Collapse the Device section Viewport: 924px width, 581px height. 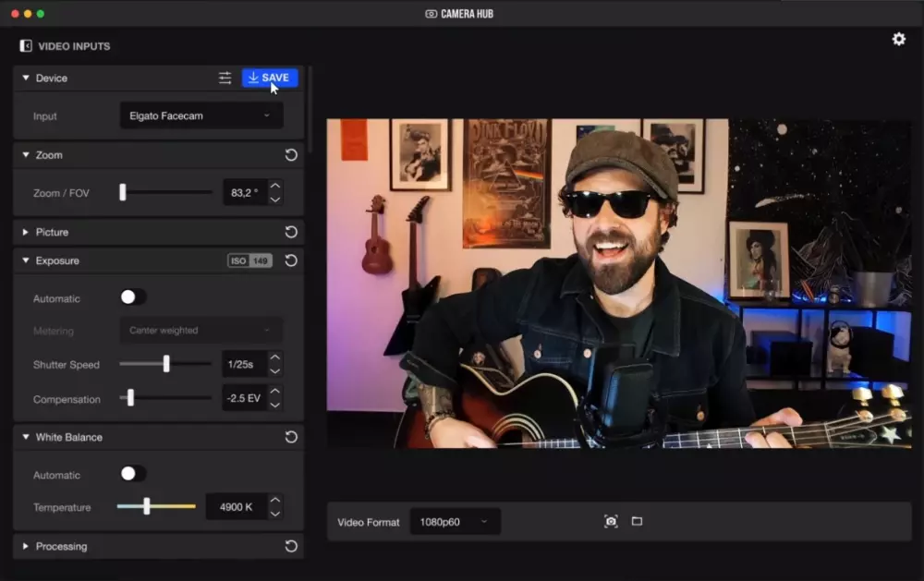tap(26, 78)
